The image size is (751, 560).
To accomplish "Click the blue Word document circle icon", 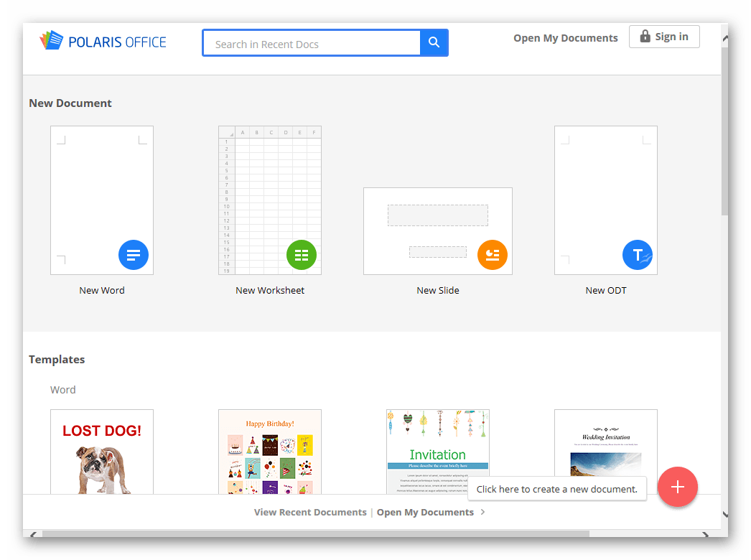I will 133,255.
